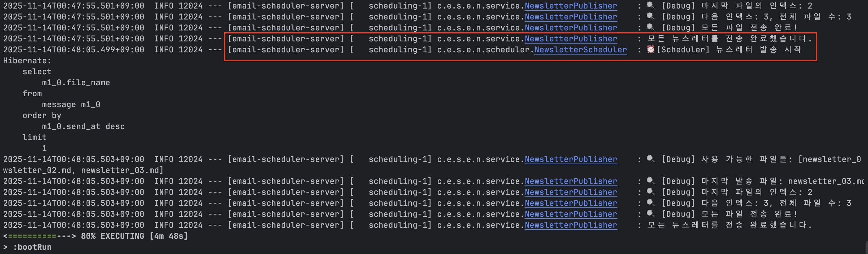Image resolution: width=868 pixels, height=254 pixels.
Task: Click the 'm1_0.file_name' SQL column text
Action: tap(76, 83)
